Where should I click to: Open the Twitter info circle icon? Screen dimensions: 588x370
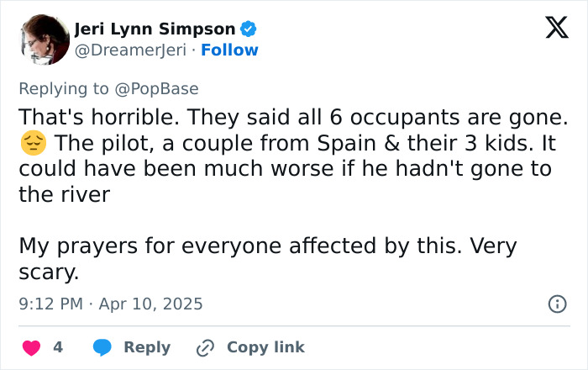[557, 304]
